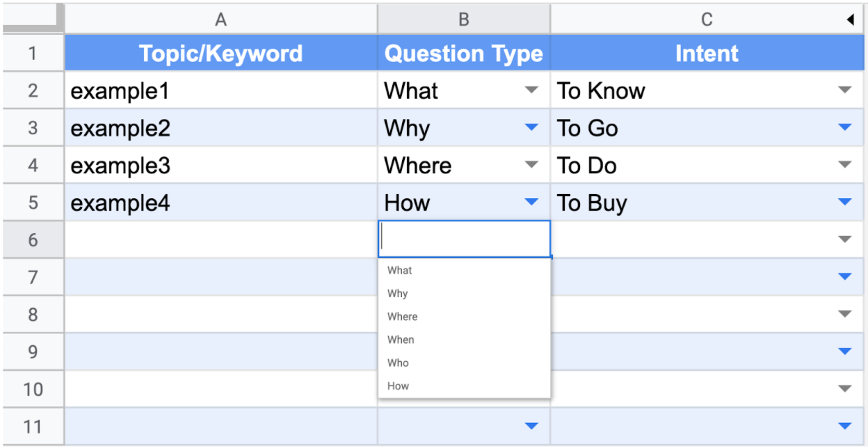The image size is (868, 448).
Task: Select row 4 header number
Action: click(x=33, y=166)
